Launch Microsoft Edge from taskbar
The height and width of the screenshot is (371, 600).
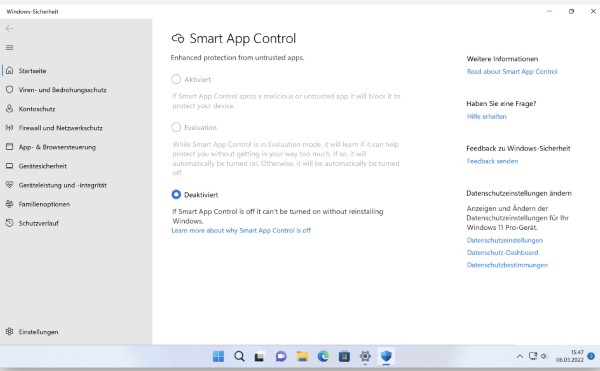coord(323,356)
